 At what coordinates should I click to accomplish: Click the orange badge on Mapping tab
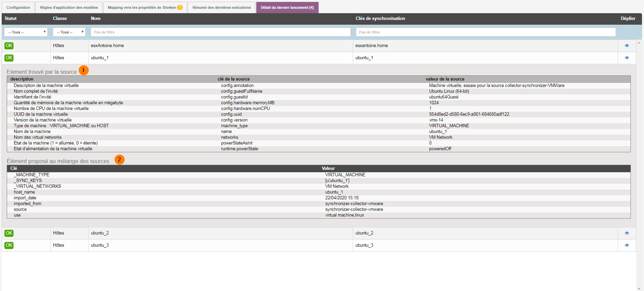pyautogui.click(x=180, y=7)
